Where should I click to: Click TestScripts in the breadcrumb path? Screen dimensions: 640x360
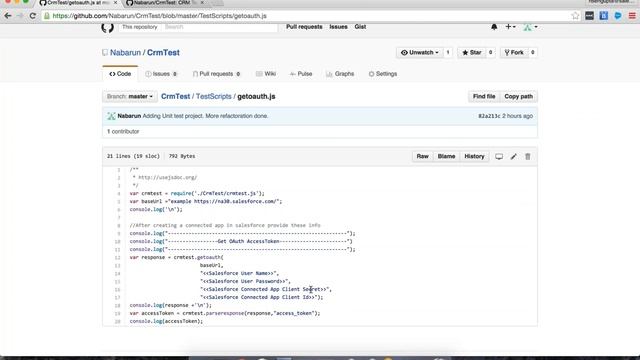213,97
